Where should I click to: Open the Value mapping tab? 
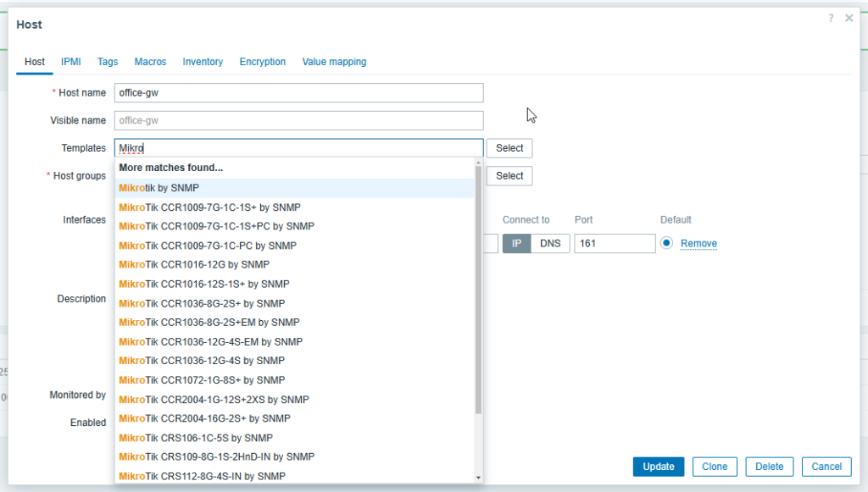pyautogui.click(x=334, y=62)
